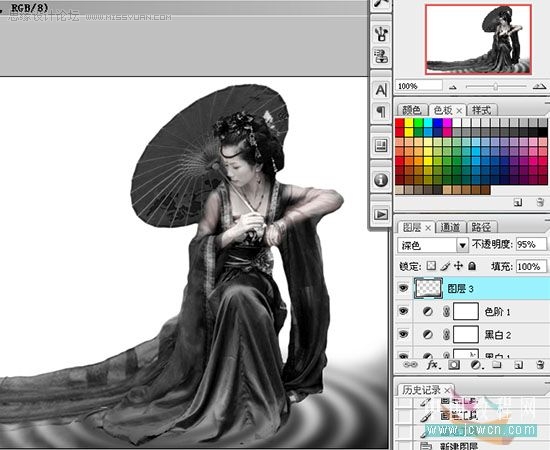Toggle lock transparent pixels
The image size is (550, 450).
pyautogui.click(x=431, y=266)
